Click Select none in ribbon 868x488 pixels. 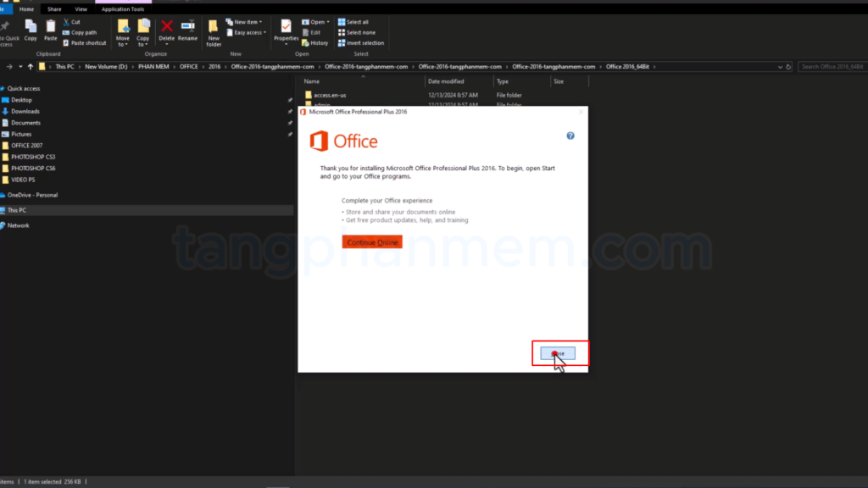click(x=357, y=33)
